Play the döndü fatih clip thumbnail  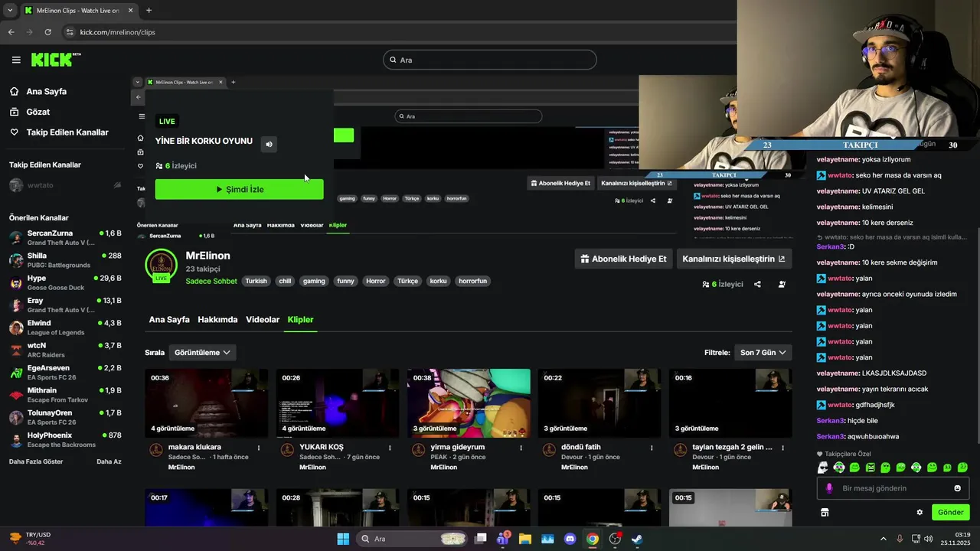click(599, 403)
